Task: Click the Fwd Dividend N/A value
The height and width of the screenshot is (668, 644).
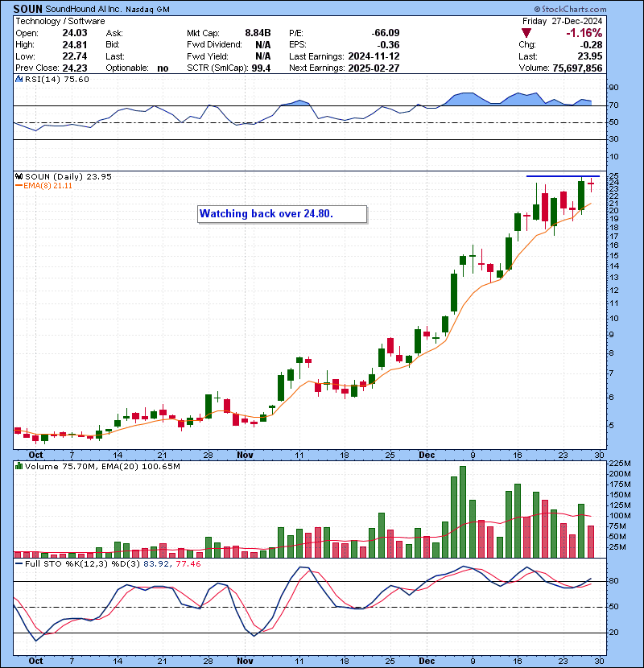Action: [263, 45]
